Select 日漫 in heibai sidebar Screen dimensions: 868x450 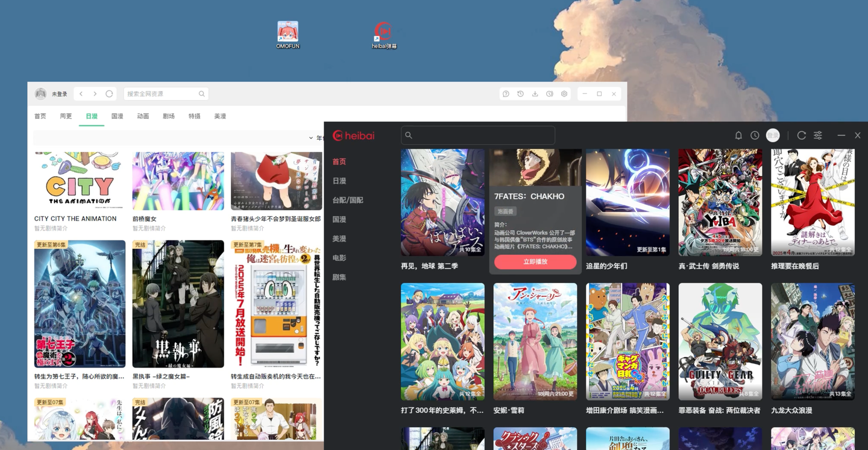tap(339, 181)
